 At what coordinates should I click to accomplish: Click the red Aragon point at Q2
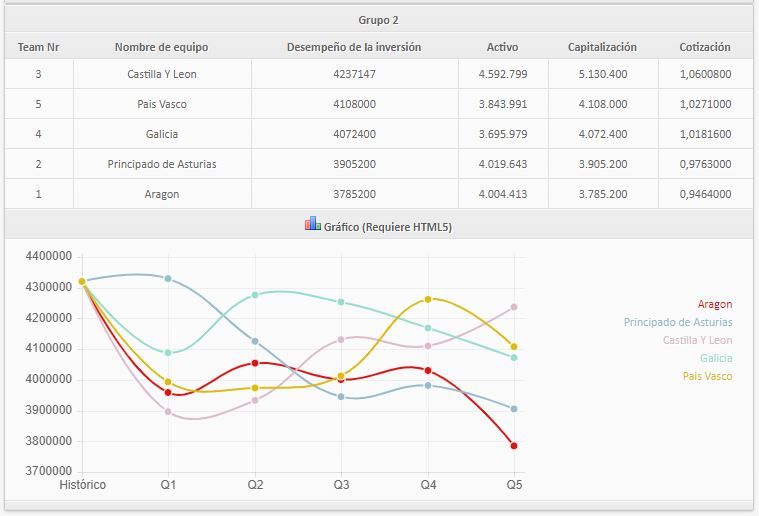click(255, 363)
